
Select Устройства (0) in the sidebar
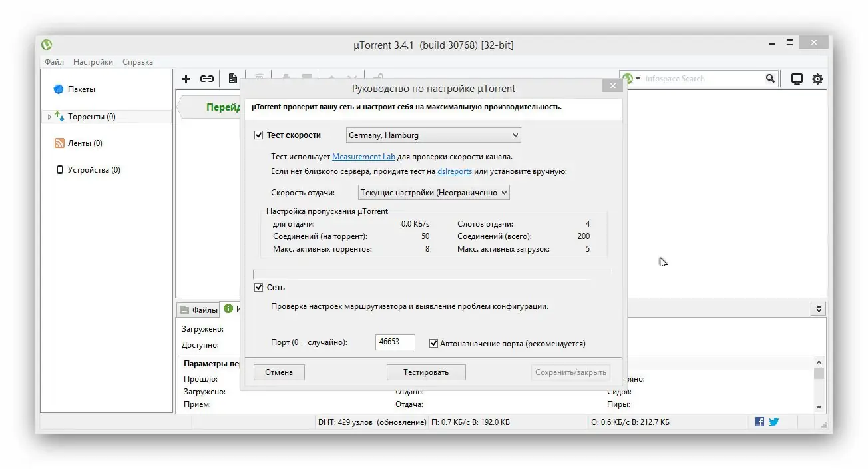coord(94,170)
